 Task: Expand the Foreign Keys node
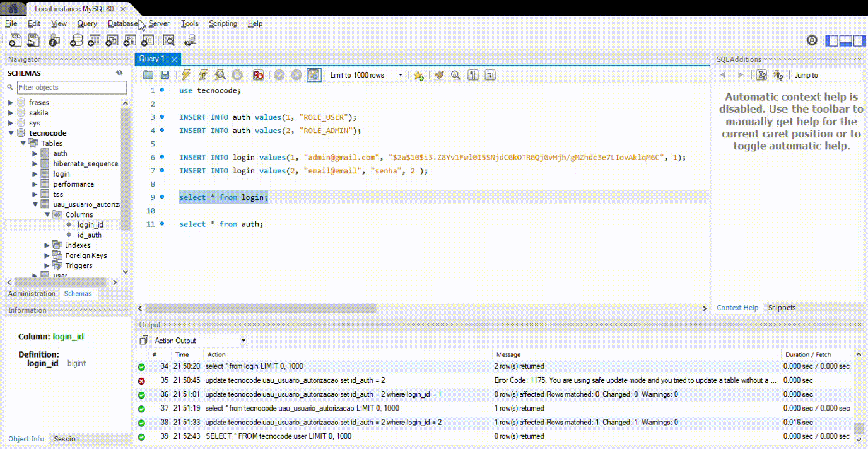click(x=47, y=255)
